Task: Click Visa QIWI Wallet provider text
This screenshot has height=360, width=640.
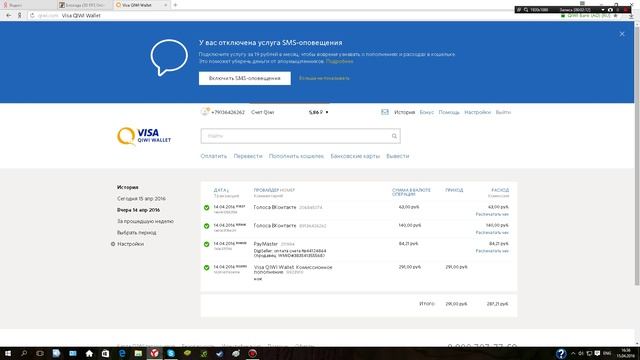Action: click(293, 269)
